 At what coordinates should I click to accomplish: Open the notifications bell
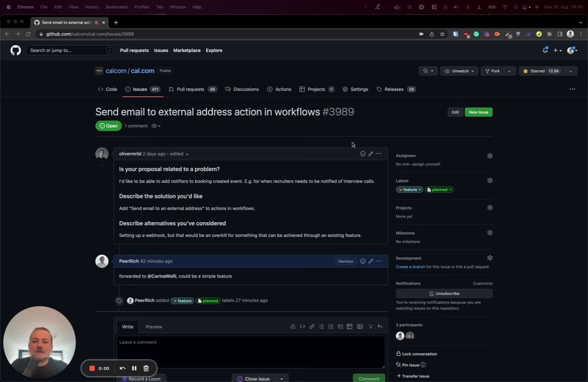545,50
